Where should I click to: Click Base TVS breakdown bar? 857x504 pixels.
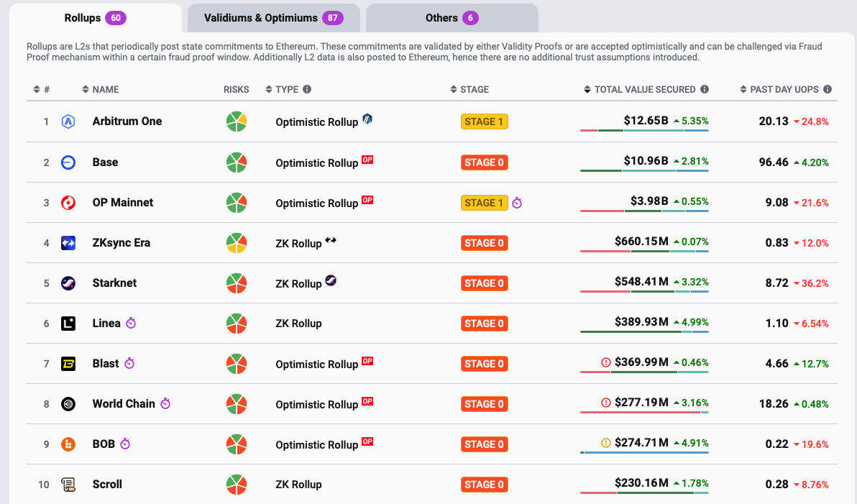pos(644,170)
